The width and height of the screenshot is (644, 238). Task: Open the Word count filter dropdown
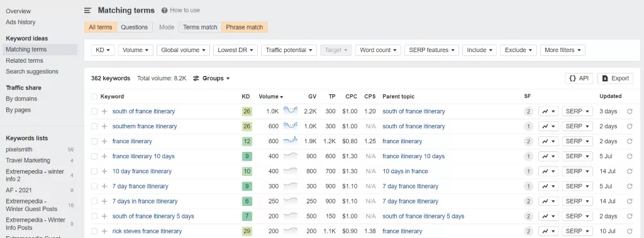pos(378,50)
